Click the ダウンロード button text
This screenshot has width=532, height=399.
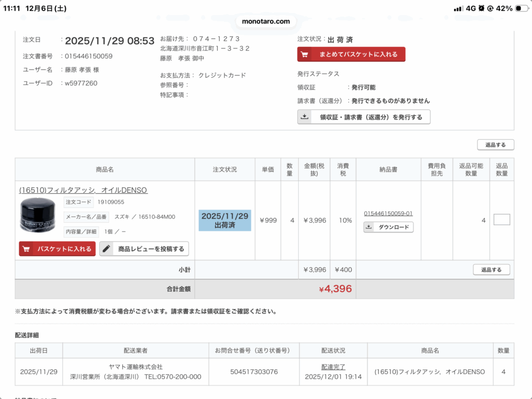[x=394, y=227]
